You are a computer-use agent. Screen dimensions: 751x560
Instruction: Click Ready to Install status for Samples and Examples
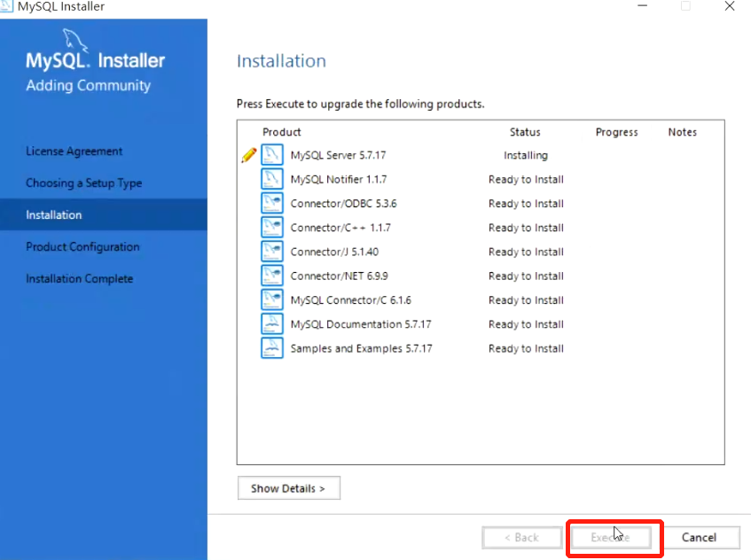[526, 348]
